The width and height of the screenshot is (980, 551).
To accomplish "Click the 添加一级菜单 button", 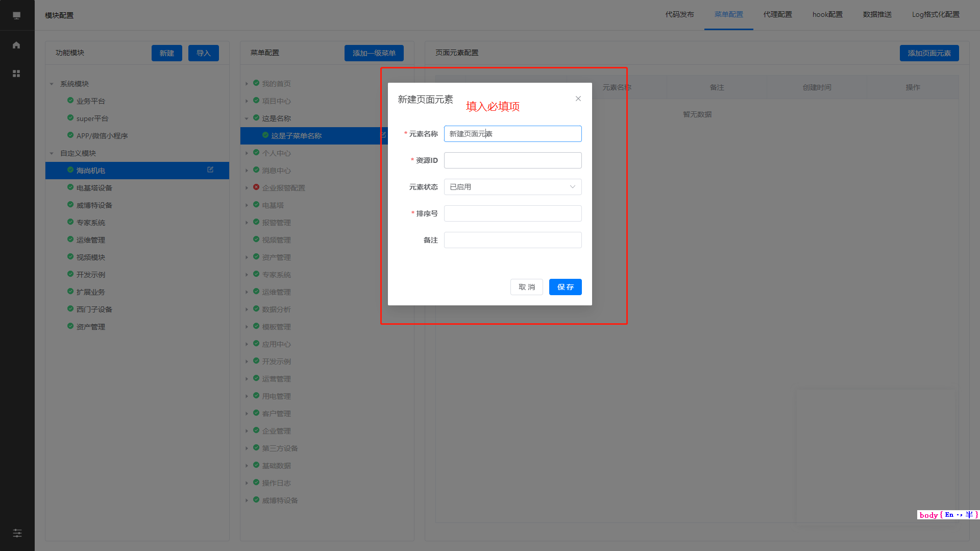I will coord(374,53).
